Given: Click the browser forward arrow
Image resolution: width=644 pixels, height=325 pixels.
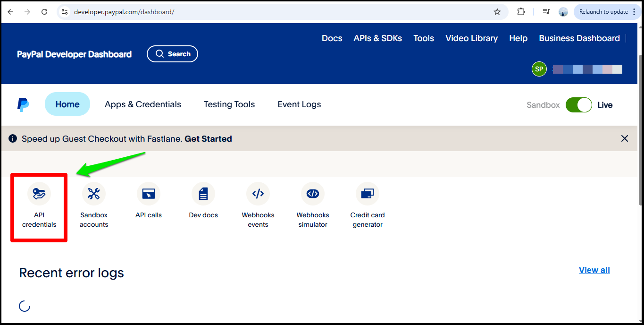Looking at the screenshot, I should coord(27,12).
